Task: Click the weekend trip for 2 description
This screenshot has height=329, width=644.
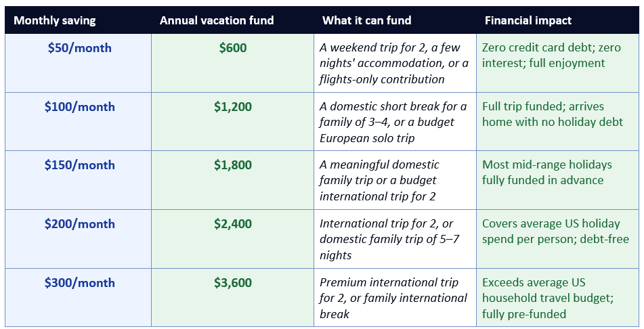Action: coord(395,63)
